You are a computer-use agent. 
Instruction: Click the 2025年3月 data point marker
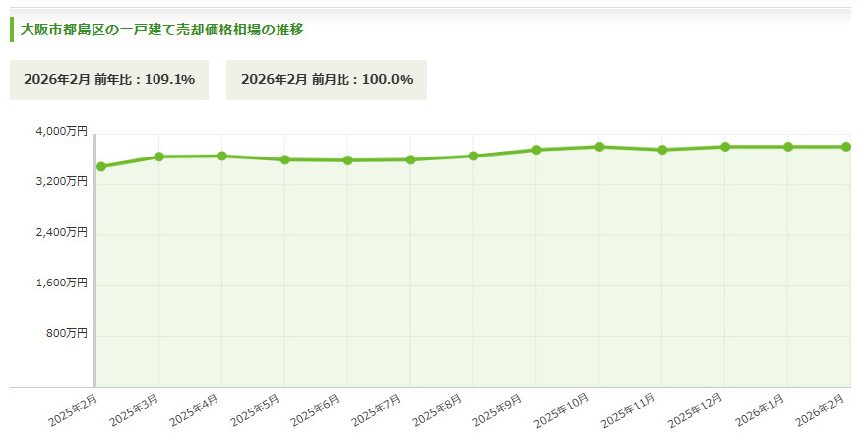(158, 157)
